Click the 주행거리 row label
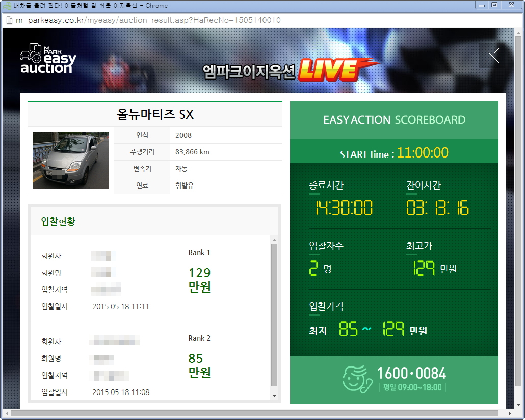Viewport: 525px width, 420px height. [142, 152]
